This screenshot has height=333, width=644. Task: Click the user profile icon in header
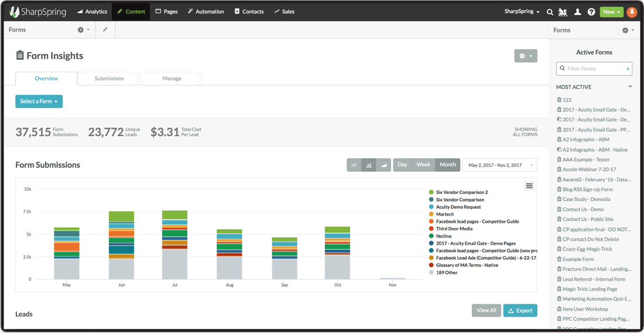577,12
